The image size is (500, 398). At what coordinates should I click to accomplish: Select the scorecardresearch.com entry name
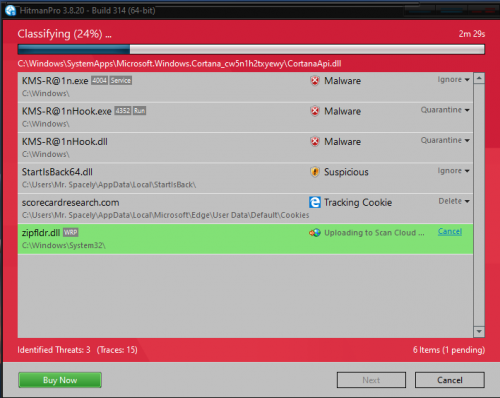(x=70, y=202)
